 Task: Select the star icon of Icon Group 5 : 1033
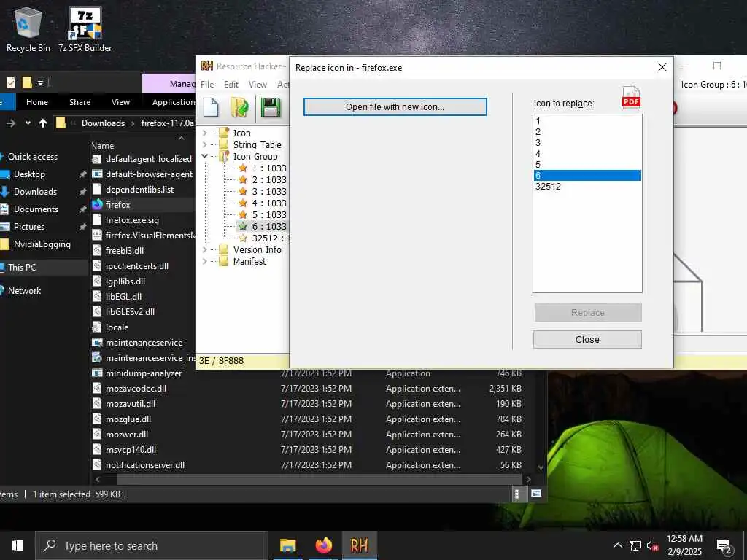click(x=243, y=215)
